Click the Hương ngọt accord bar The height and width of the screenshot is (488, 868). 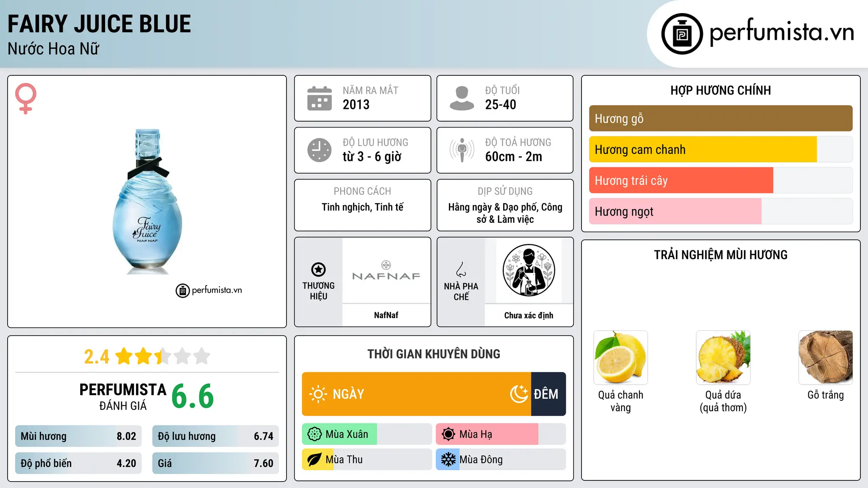coord(721,211)
